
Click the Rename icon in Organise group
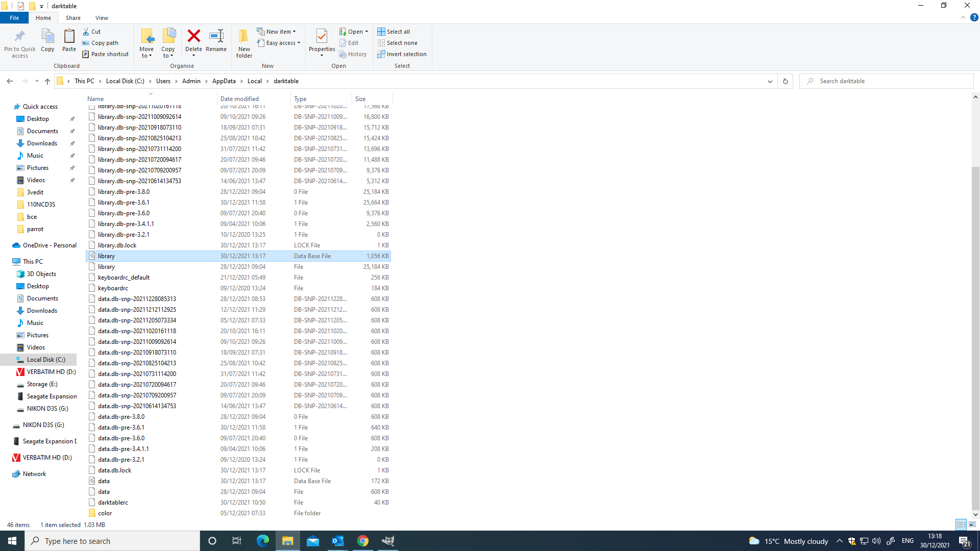[216, 36]
